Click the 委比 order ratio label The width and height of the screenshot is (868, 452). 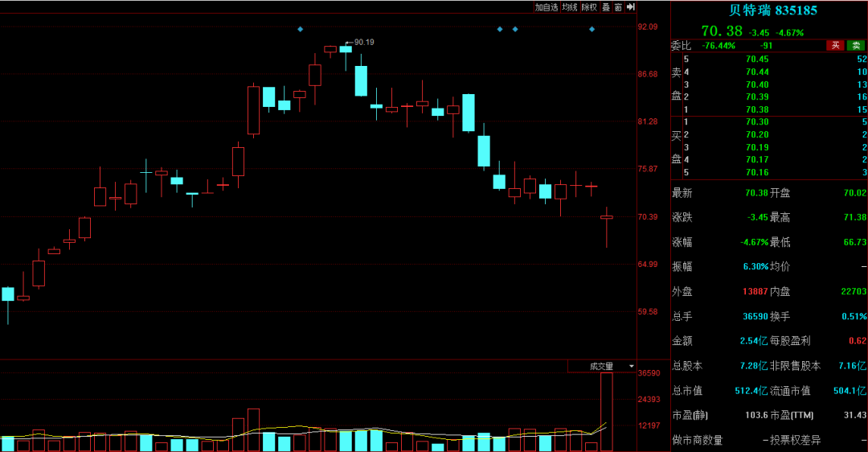tap(681, 46)
